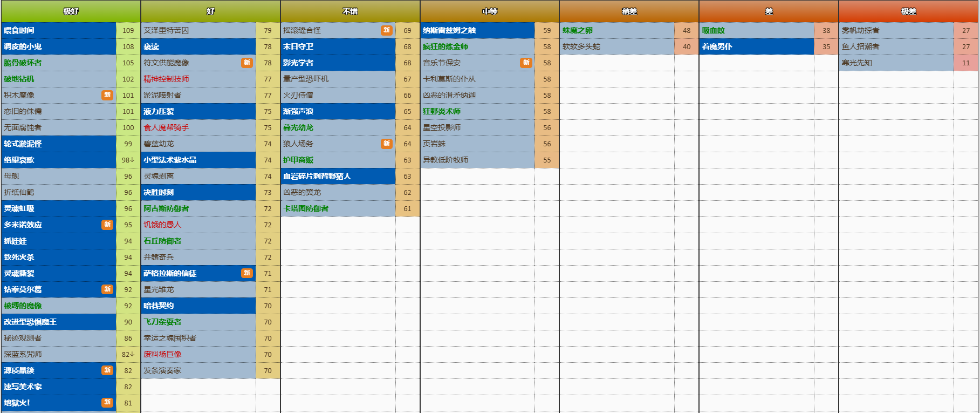This screenshot has width=980, height=413.
Task: Select the 好 column header
Action: (x=210, y=11)
